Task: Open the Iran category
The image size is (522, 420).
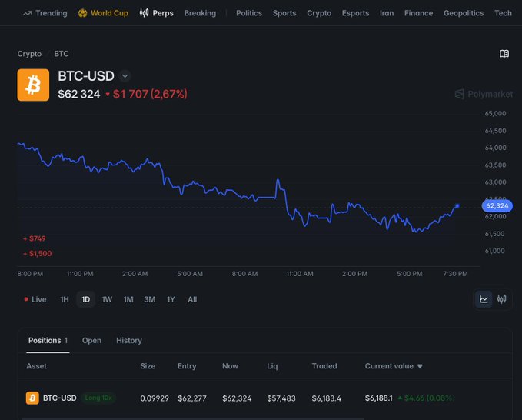Action: [x=387, y=13]
